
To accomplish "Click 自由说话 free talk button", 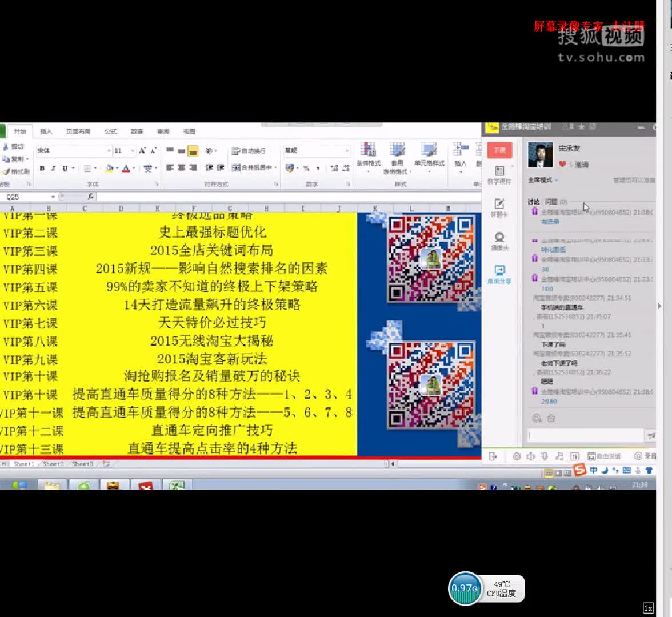I will 604,456.
